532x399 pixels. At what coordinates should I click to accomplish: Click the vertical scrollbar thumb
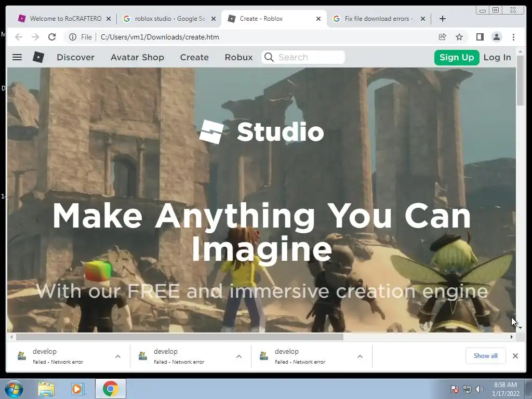520,80
